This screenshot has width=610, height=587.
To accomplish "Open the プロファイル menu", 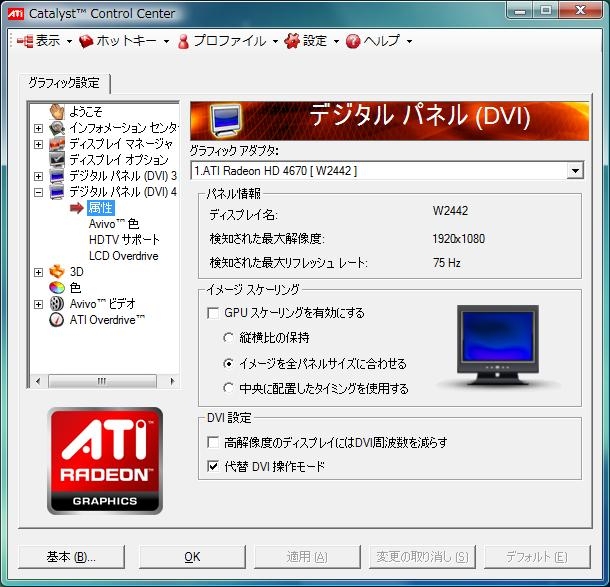I will click(x=230, y=41).
